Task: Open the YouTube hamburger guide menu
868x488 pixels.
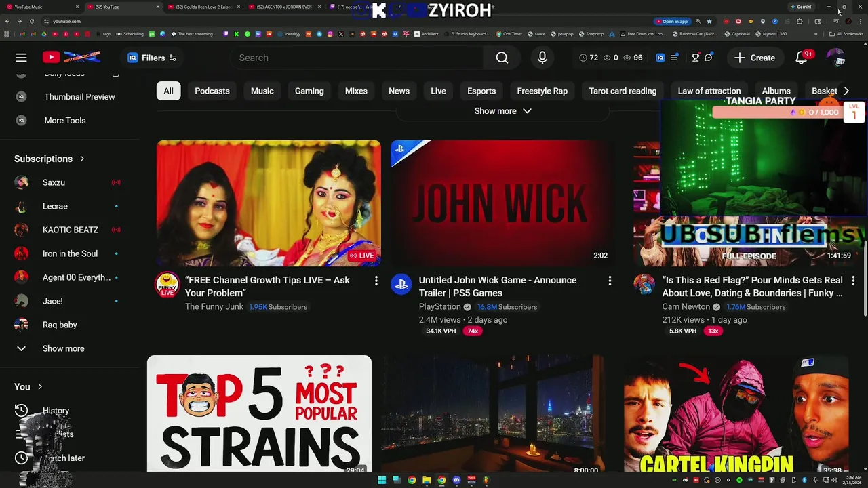Action: click(x=22, y=58)
